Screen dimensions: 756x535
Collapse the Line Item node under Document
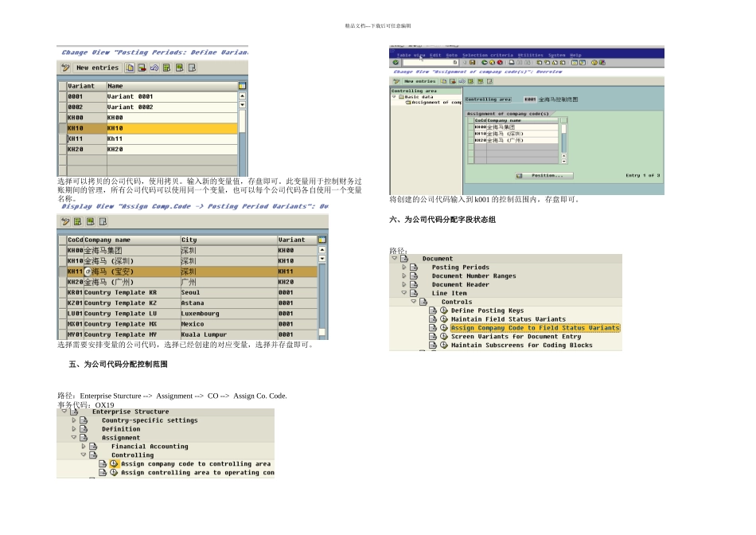(404, 293)
